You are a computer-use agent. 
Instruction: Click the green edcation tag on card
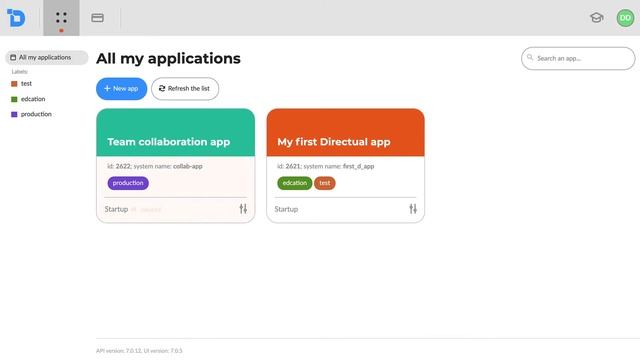pyautogui.click(x=295, y=183)
